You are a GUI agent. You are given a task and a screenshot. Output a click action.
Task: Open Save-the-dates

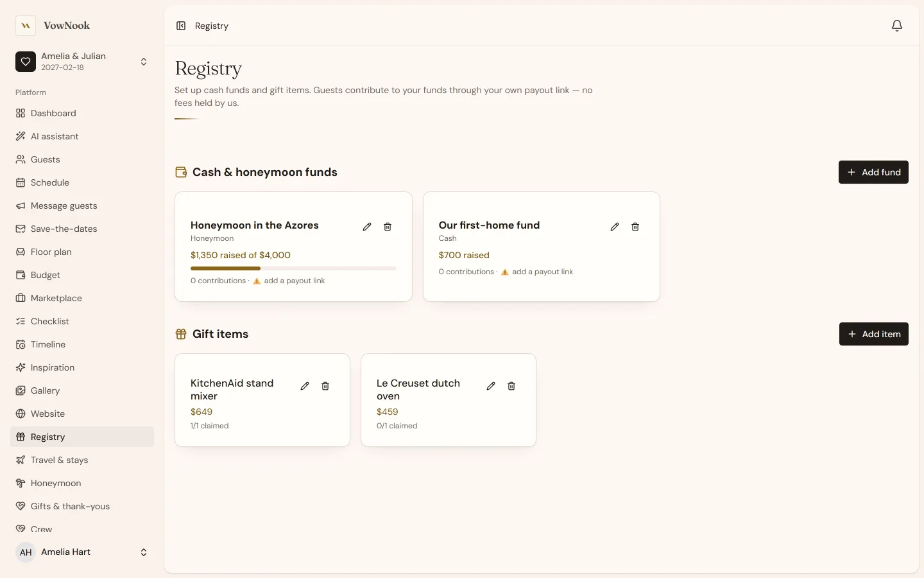tap(82, 229)
